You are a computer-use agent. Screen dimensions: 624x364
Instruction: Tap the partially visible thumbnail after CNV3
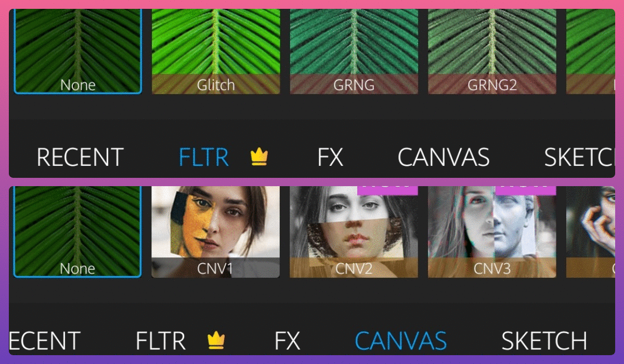click(590, 232)
